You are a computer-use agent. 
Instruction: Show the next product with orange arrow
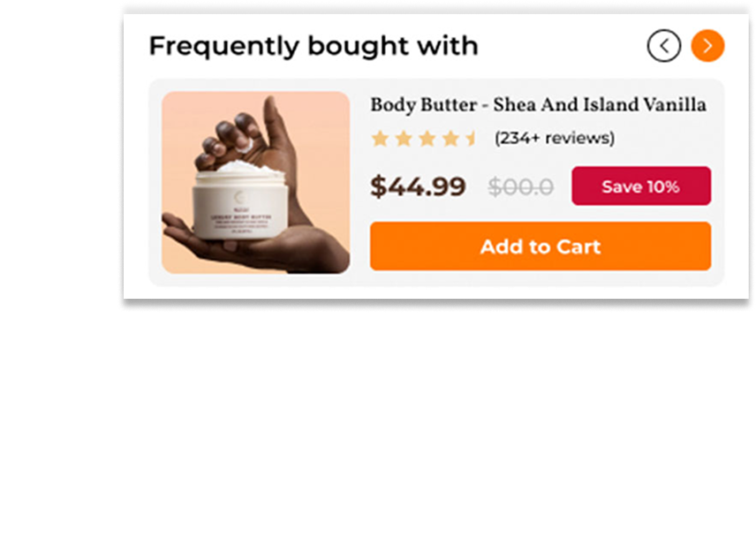point(707,46)
